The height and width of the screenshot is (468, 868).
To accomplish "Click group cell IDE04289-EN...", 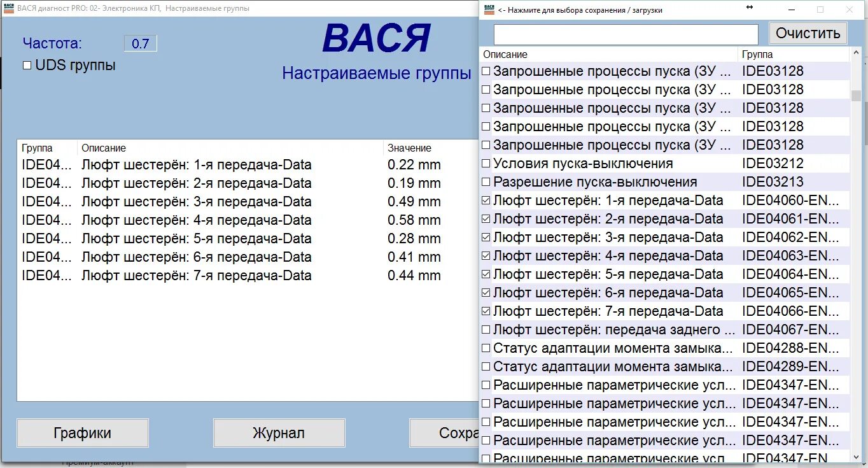I will [x=790, y=367].
